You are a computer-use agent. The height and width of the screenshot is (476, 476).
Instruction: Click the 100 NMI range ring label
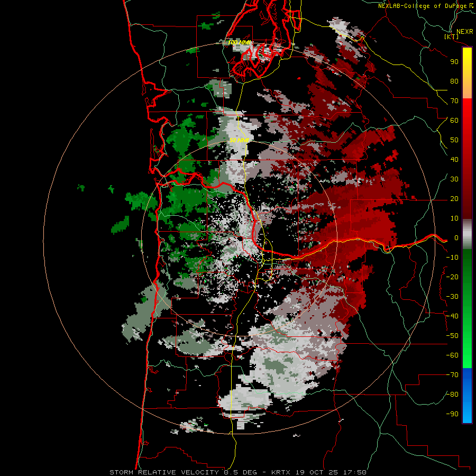click(239, 42)
